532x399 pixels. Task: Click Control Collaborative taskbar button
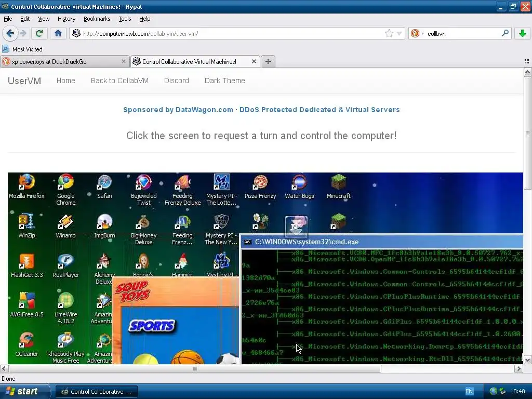pyautogui.click(x=96, y=392)
